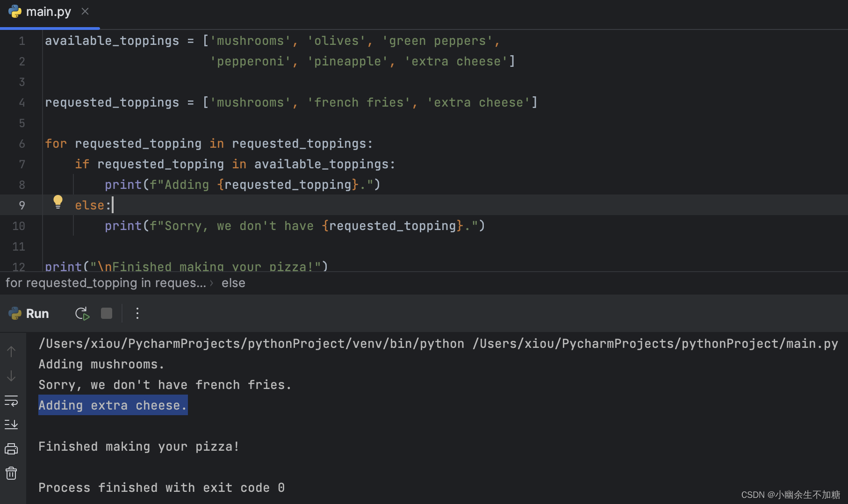
Task: Click the up arrow in console sidebar
Action: [x=11, y=352]
